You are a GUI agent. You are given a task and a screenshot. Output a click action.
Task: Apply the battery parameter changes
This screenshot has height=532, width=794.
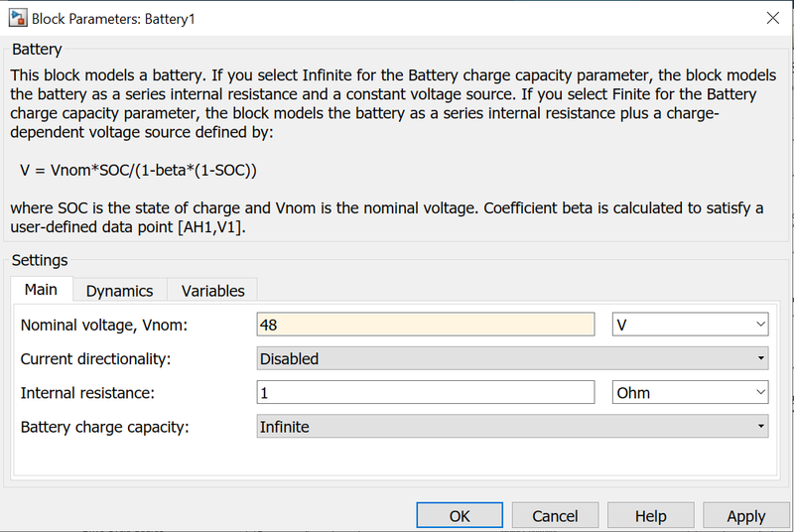click(745, 516)
